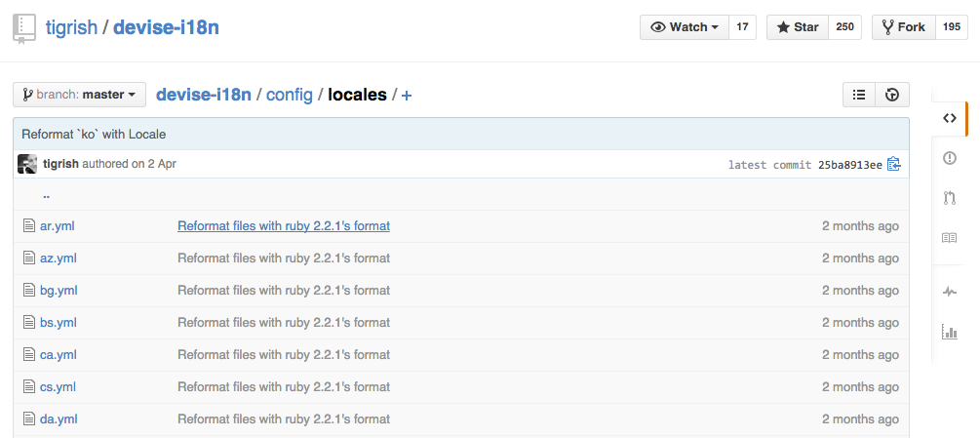This screenshot has height=438, width=980.
Task: View the 250 stargazers count
Action: point(845,27)
